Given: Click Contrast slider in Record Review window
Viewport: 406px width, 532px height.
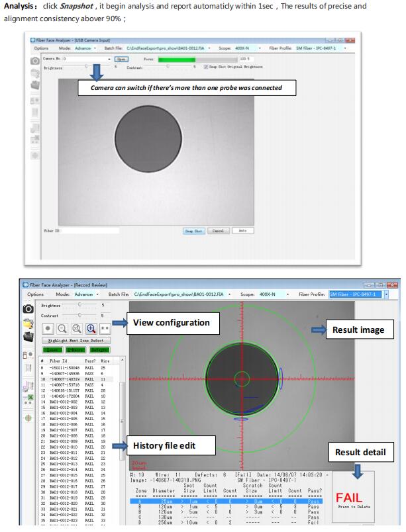Looking at the screenshot, I should coord(80,316).
